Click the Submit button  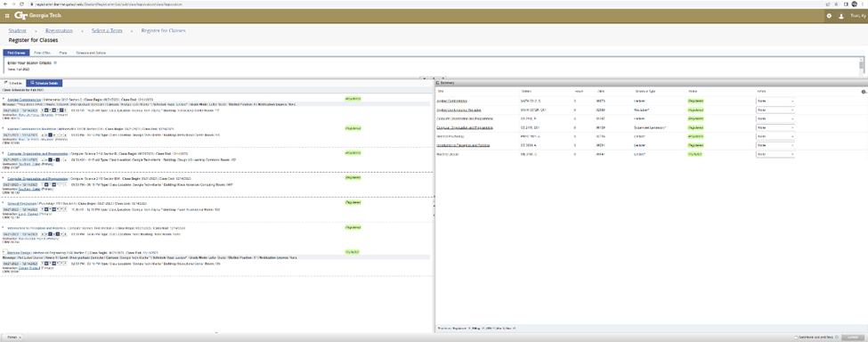853,337
